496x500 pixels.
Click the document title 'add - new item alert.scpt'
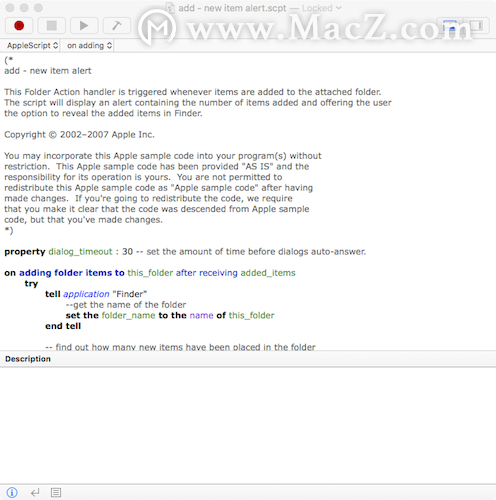232,8
